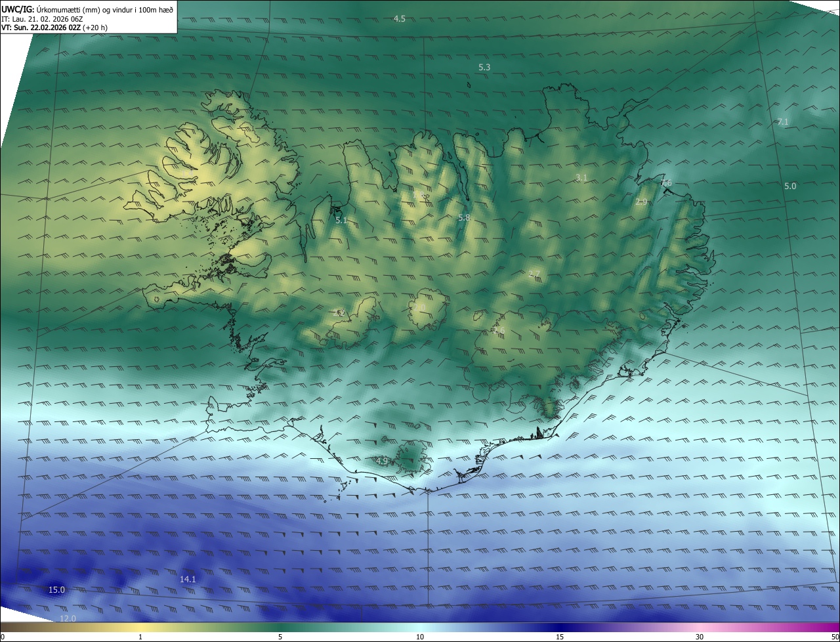
Task: Click the color scale tick labeled 5
Action: [280, 637]
